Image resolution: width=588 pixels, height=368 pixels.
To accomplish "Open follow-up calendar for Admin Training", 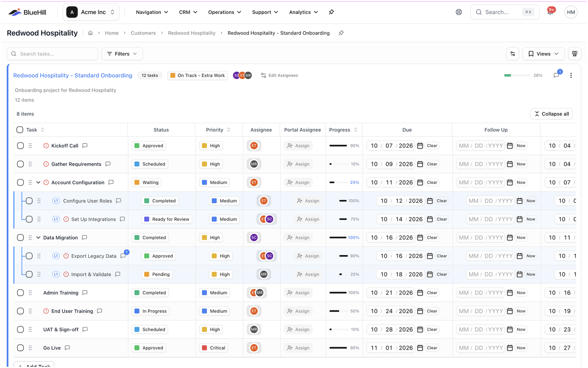I will click(510, 293).
